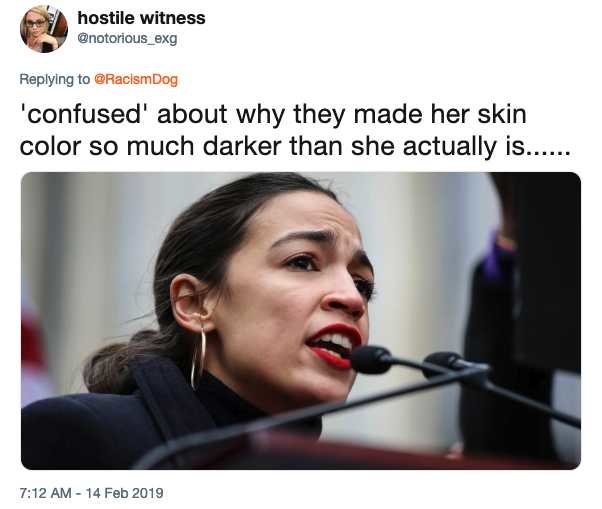The height and width of the screenshot is (509, 602).
Task: Select the 14 Feb 2019 date
Action: [x=125, y=493]
